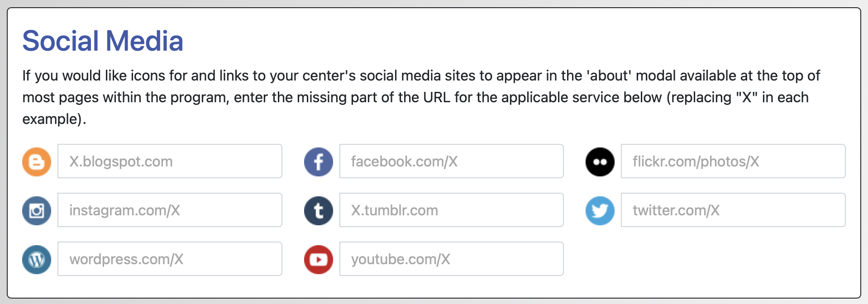Click into the youtube.com/X field
868x304 pixels.
point(451,259)
